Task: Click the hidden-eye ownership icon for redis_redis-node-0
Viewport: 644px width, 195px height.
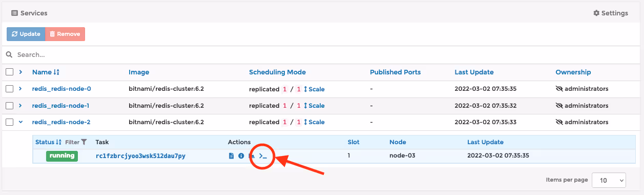Action: pyautogui.click(x=559, y=89)
